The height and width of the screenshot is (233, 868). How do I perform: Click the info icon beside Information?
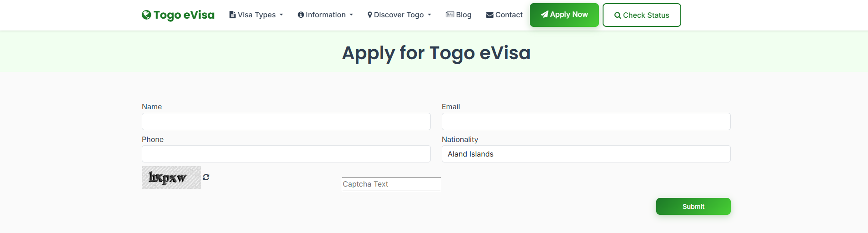[301, 15]
